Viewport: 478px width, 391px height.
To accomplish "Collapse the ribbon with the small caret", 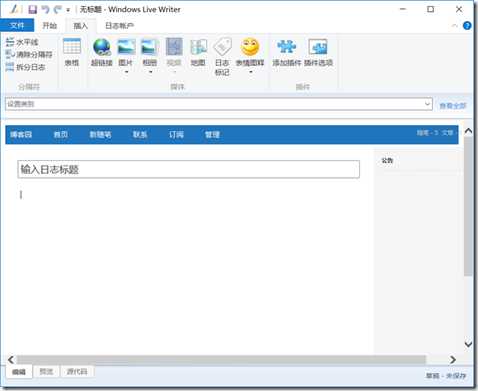I will coord(455,26).
